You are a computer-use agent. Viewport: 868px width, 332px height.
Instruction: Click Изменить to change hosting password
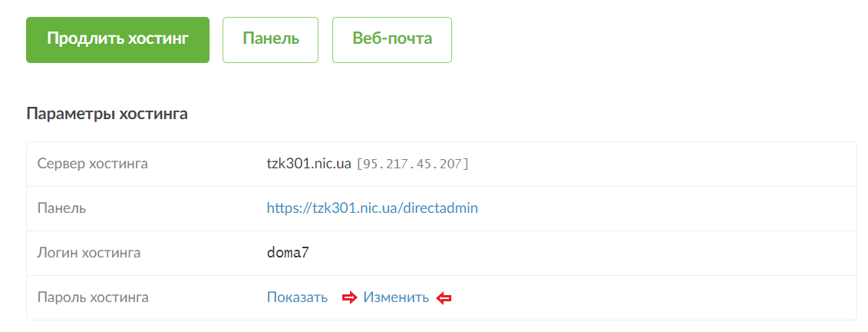[396, 297]
